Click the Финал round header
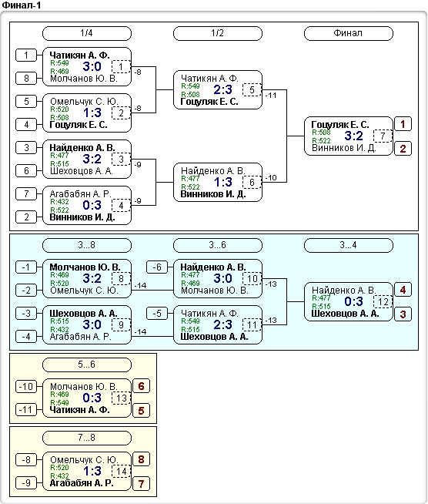This screenshot has width=428, height=504. 349,33
